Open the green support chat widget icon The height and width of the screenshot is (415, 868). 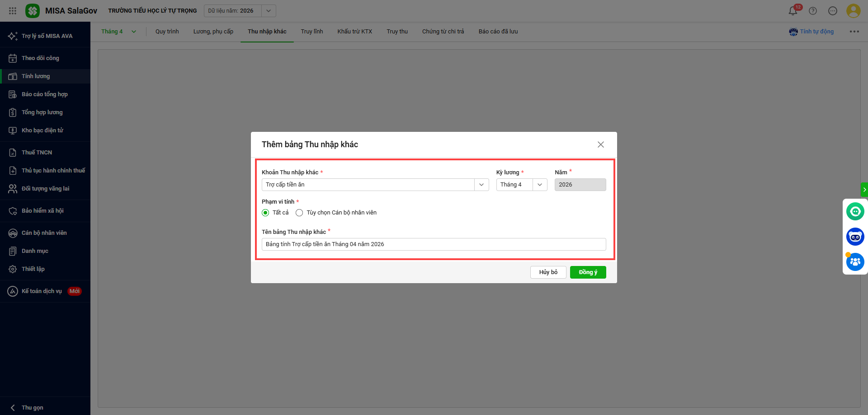pyautogui.click(x=855, y=211)
